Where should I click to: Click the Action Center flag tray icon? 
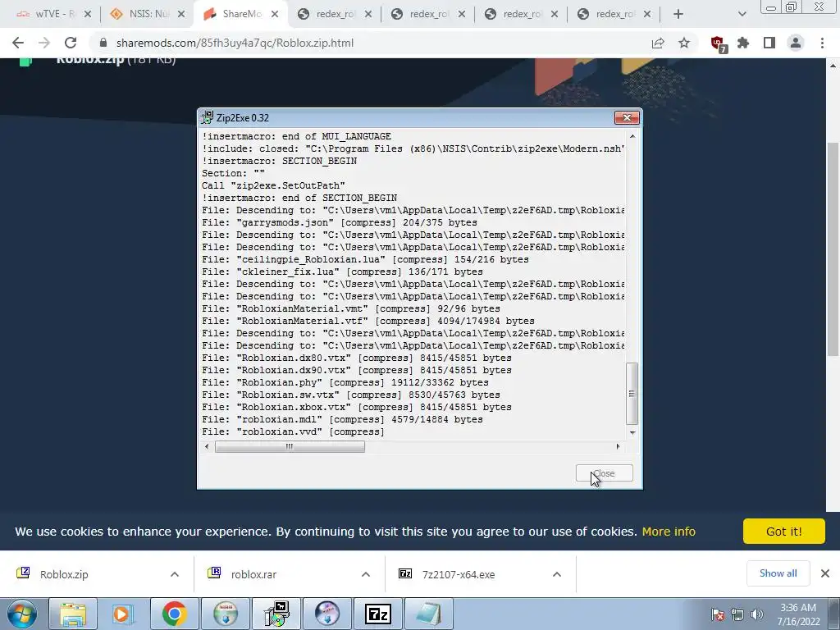point(718,614)
